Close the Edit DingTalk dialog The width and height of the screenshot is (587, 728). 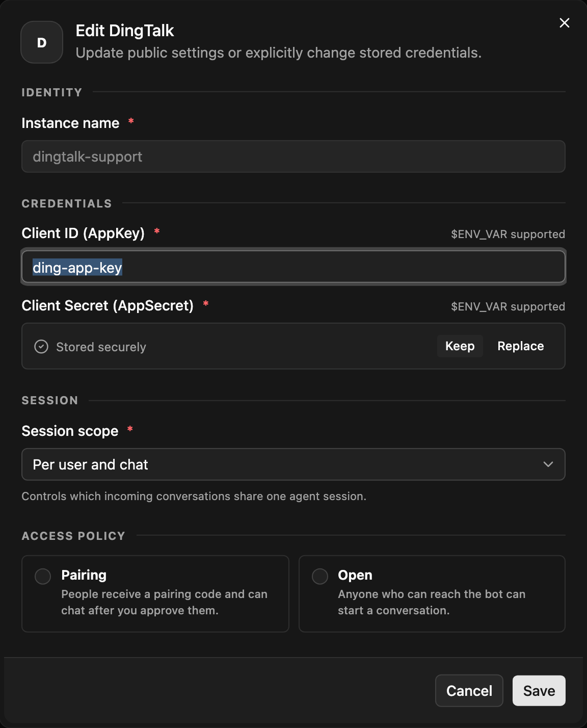pos(565,23)
